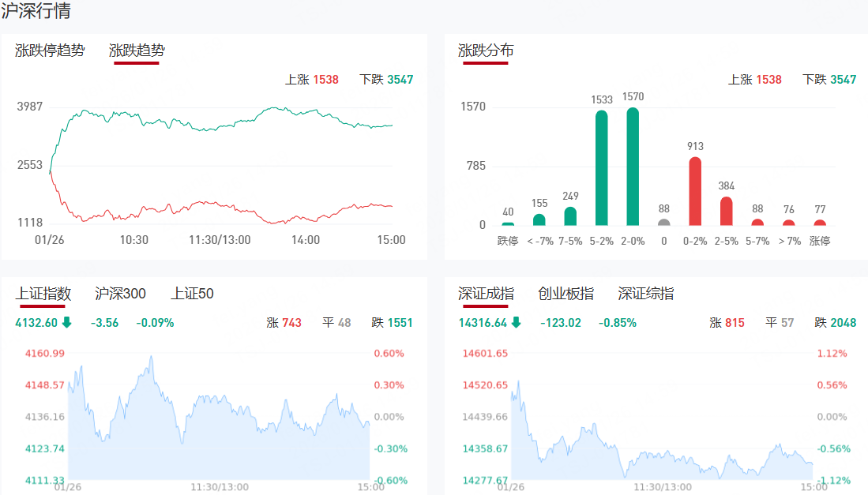The height and width of the screenshot is (495, 868).
Task: Click the gray flat bar showing 88
Action: (663, 223)
